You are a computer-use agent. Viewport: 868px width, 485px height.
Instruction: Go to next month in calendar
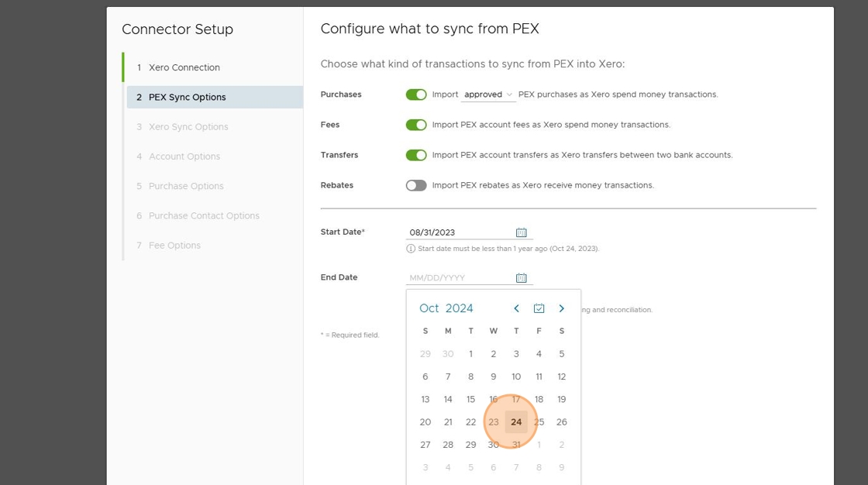click(562, 308)
